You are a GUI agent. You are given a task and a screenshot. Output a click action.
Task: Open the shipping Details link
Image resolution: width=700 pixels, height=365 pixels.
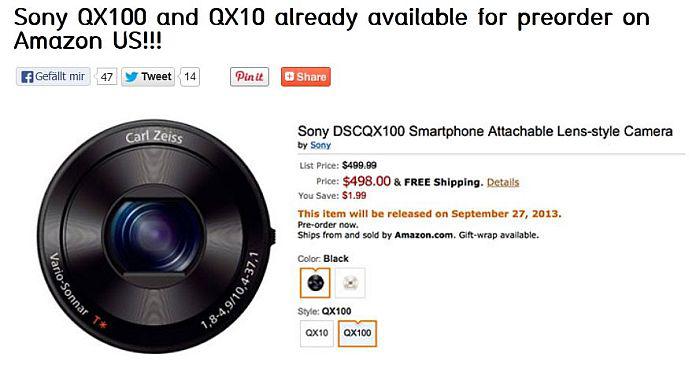click(x=503, y=182)
